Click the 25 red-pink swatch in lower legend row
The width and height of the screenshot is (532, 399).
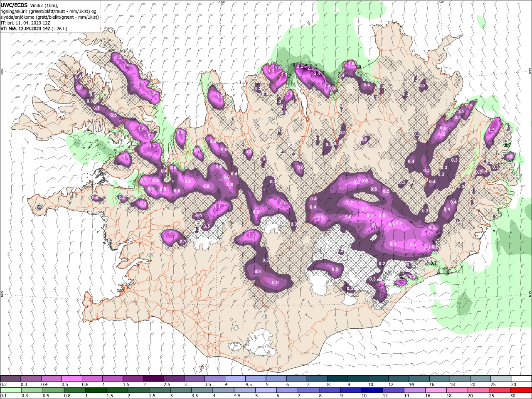coord(500,390)
